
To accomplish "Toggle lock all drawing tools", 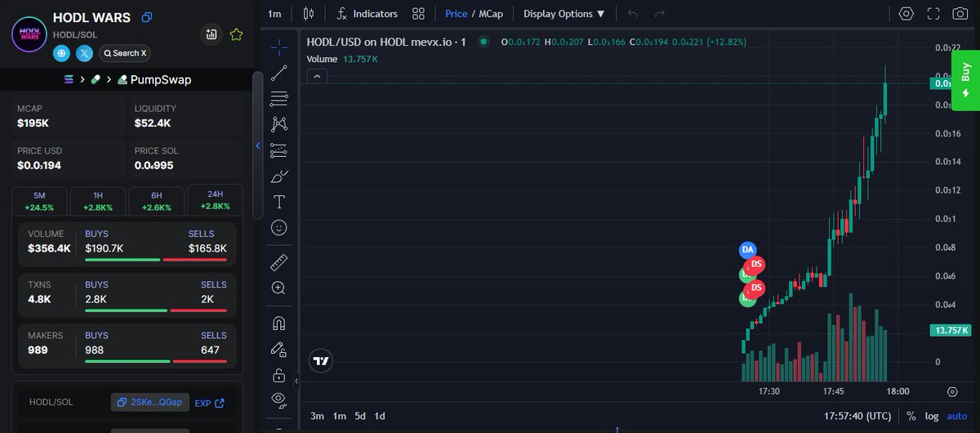I will 279,375.
